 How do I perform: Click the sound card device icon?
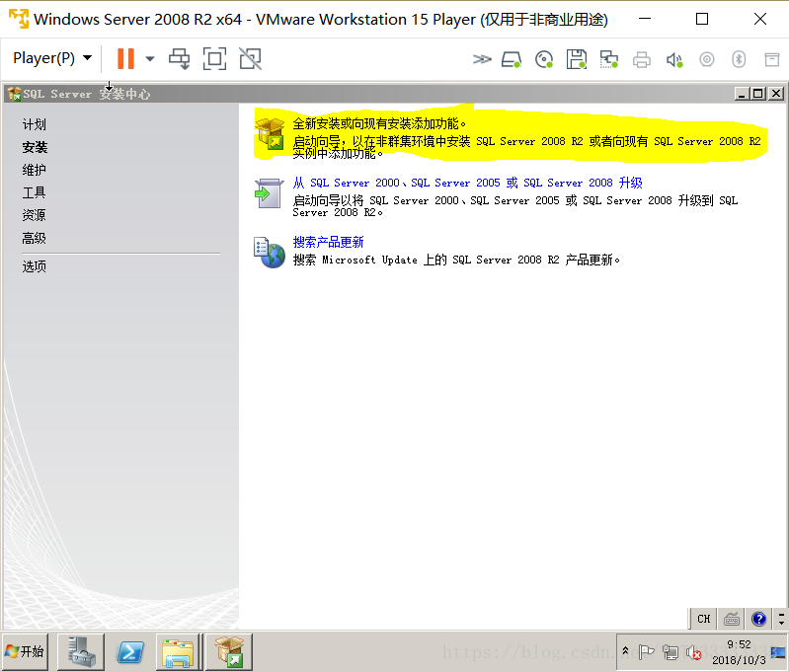674,60
